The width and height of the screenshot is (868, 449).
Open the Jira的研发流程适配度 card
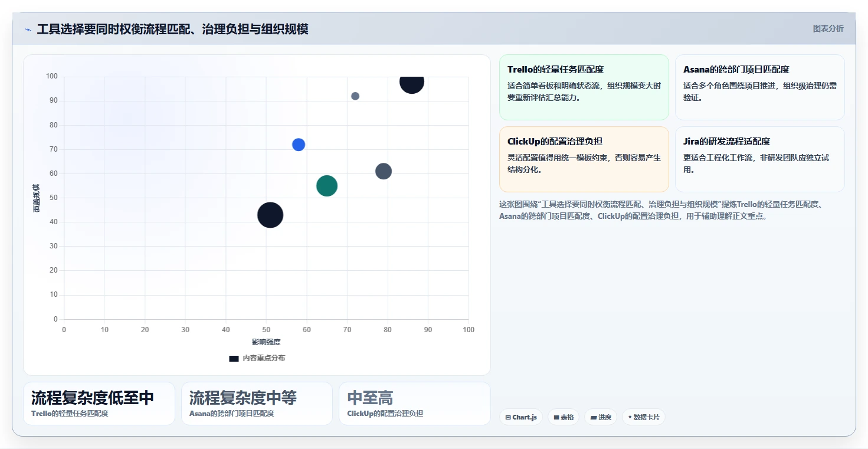760,159
